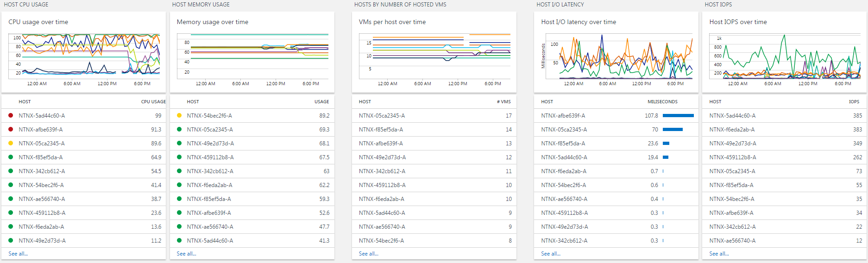Image resolution: width=868 pixels, height=263 pixels.
Task: Click the HOST MEMORY USAGE section title
Action: pyautogui.click(x=201, y=5)
